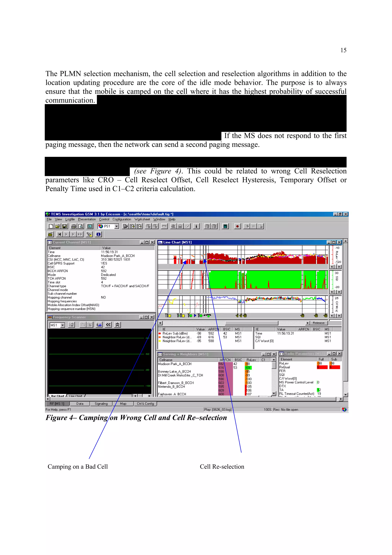Select the Nintendo_B_BCCH neighbor row
392x555 pixels.
(215, 386)
